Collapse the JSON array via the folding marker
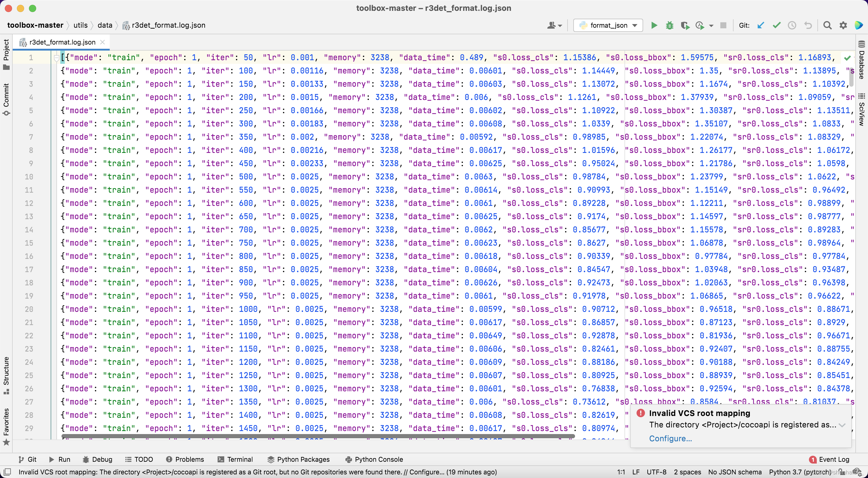 coord(56,57)
